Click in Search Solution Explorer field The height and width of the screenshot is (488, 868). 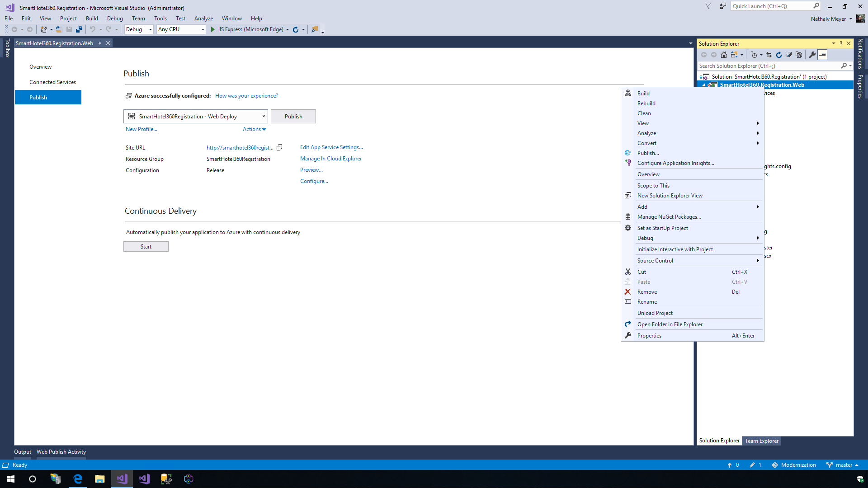(769, 66)
